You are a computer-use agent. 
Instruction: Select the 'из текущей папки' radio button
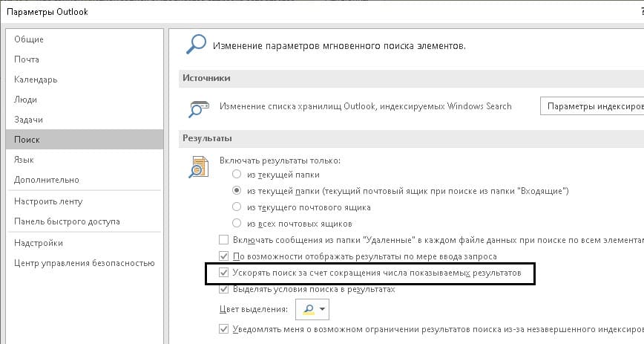pos(237,175)
